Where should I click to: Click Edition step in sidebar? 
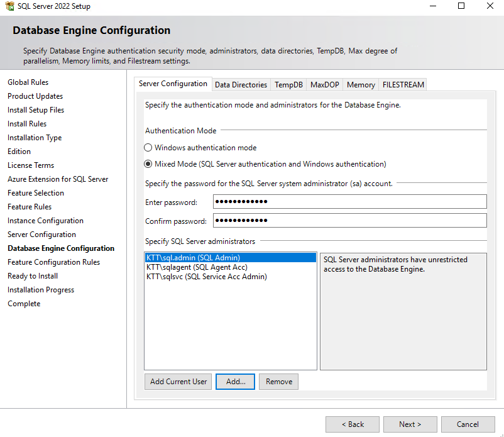pyautogui.click(x=19, y=152)
